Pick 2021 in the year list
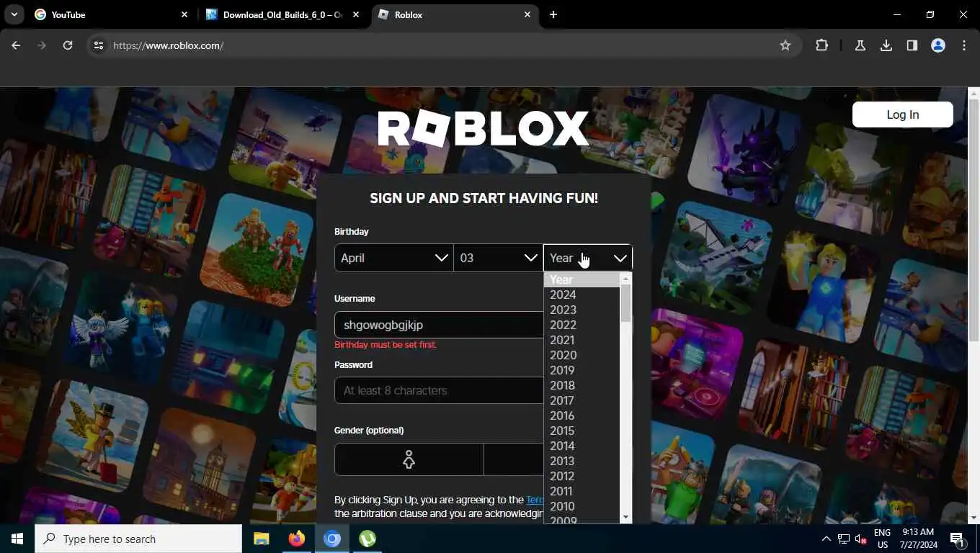980x553 pixels. pos(582,340)
